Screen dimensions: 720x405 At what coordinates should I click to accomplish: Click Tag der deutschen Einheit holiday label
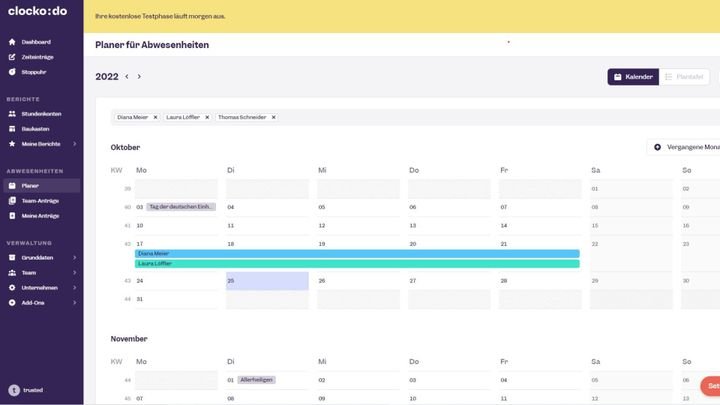pyautogui.click(x=181, y=207)
